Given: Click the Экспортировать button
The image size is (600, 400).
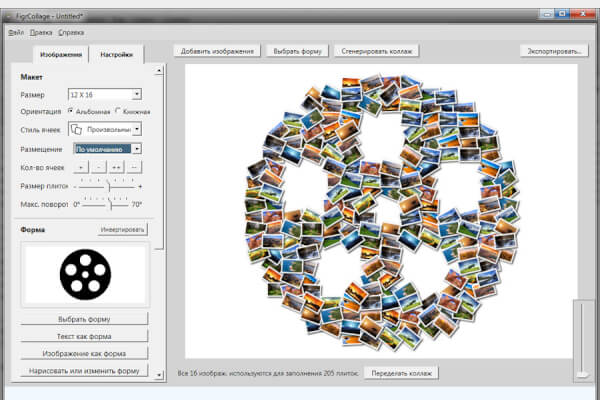Looking at the screenshot, I should click(x=554, y=51).
